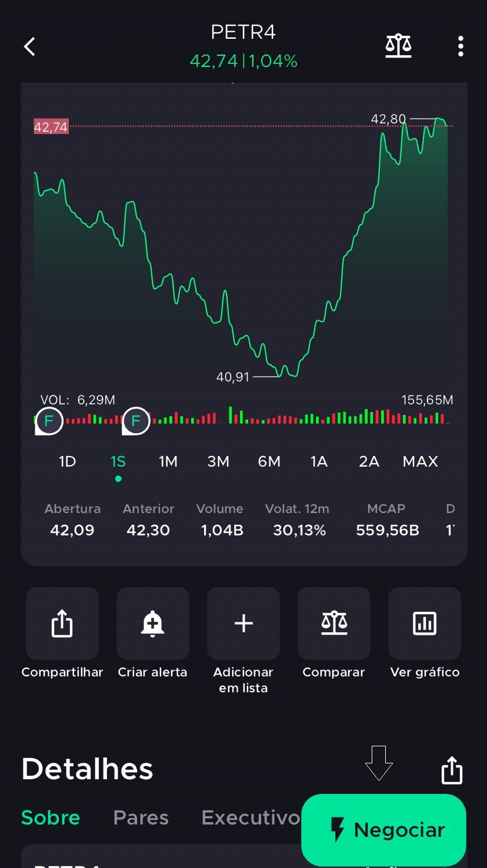Viewport: 487px width, 868px height.
Task: Open the Compartilhar share icon
Action: point(62,623)
